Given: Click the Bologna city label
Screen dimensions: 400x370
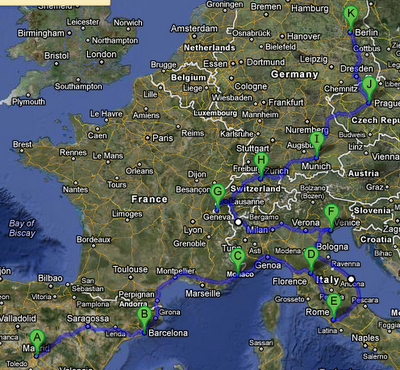Looking at the screenshot, I should [332, 247].
